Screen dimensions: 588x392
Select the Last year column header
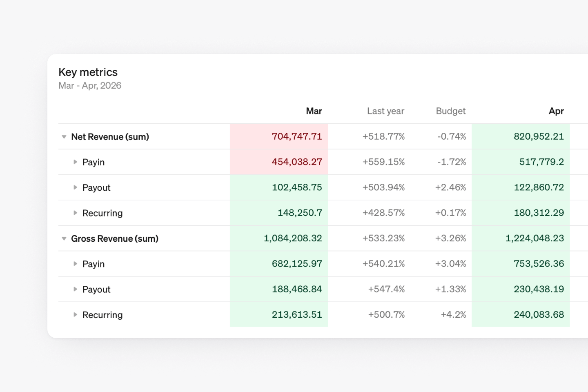tap(385, 111)
